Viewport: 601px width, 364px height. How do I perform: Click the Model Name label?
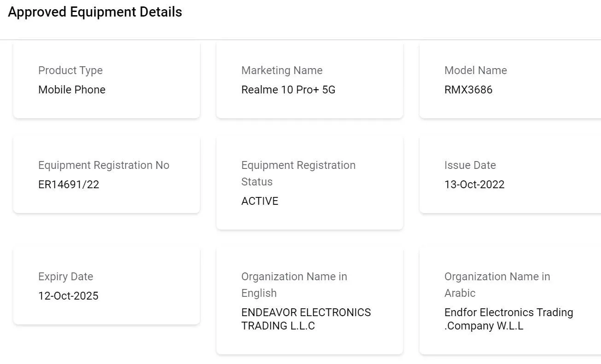click(476, 70)
